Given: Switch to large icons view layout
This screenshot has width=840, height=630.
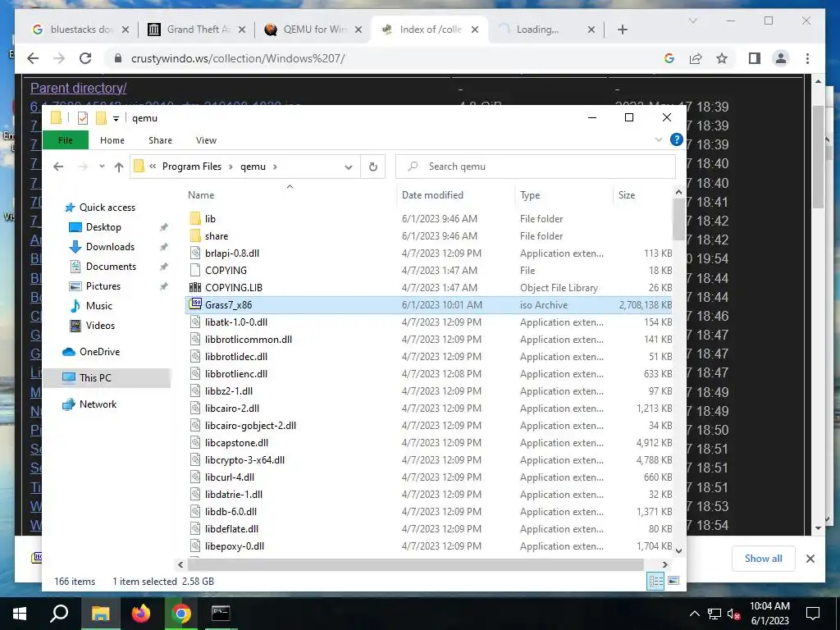Looking at the screenshot, I should pos(674,582).
